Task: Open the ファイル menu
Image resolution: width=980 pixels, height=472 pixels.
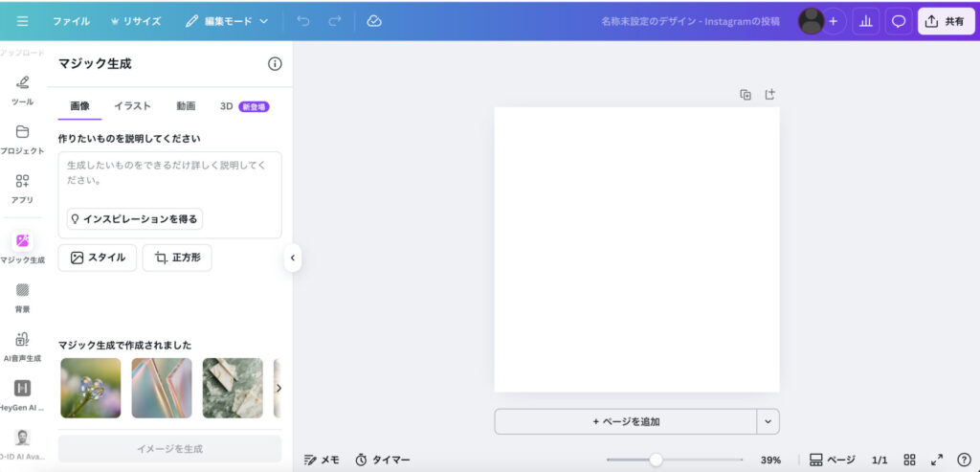Action: click(x=71, y=21)
